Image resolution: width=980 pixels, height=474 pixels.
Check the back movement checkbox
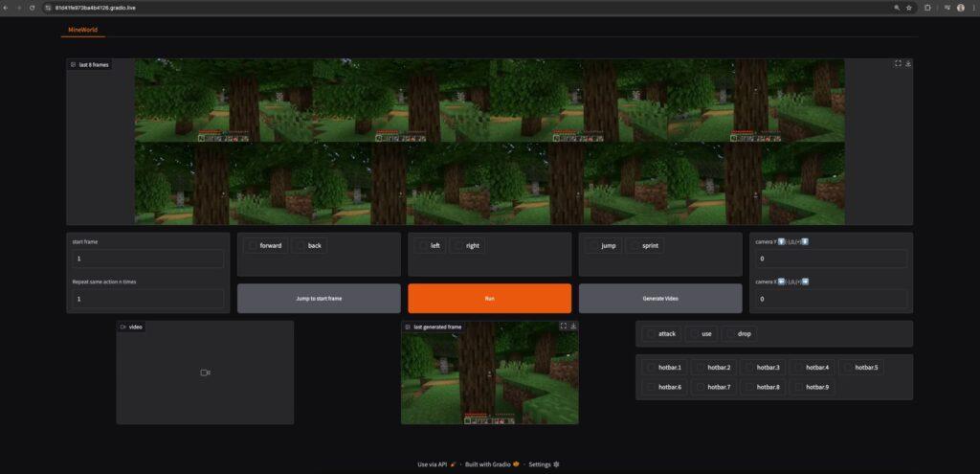point(300,246)
